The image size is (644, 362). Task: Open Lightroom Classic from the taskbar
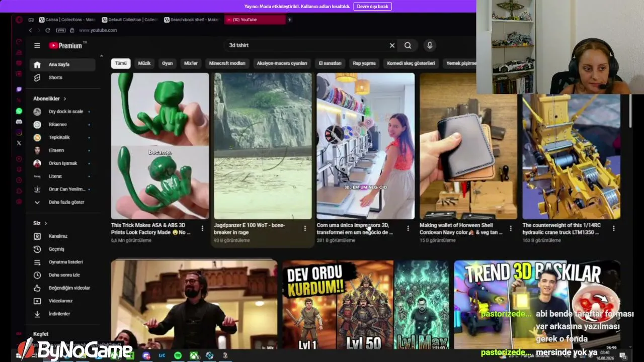162,355
